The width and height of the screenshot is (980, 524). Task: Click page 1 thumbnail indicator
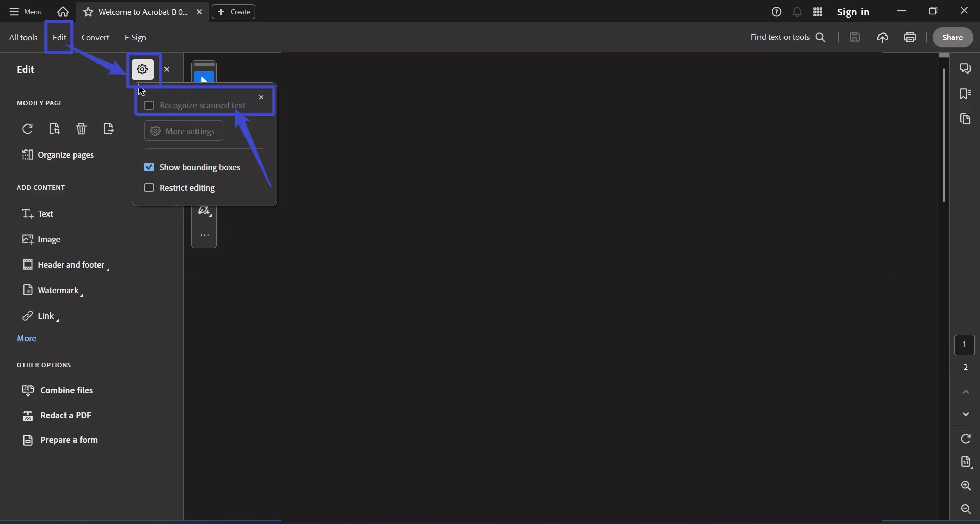(965, 345)
